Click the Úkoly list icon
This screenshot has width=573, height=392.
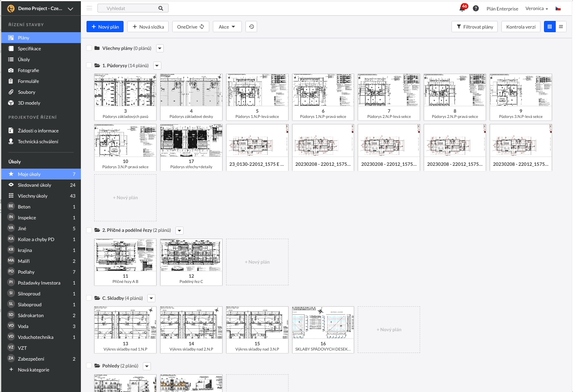[11, 59]
